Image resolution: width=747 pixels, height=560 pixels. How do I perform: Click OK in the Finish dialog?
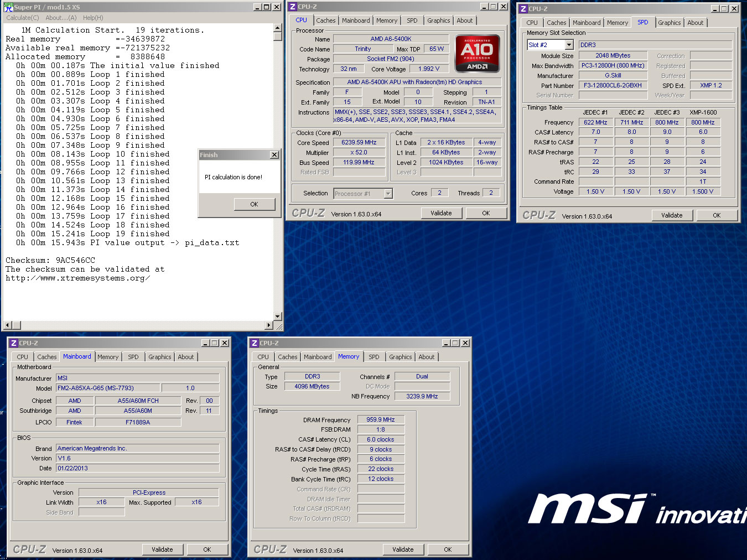coord(254,204)
